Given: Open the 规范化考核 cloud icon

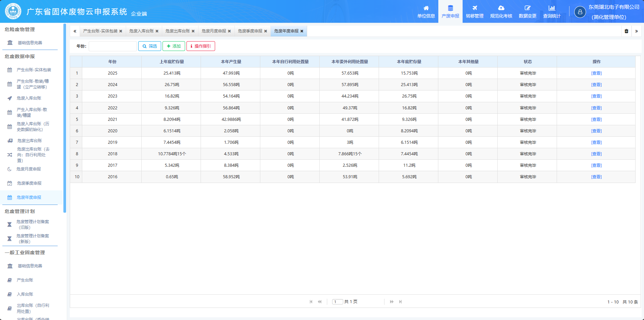Looking at the screenshot, I should [501, 8].
